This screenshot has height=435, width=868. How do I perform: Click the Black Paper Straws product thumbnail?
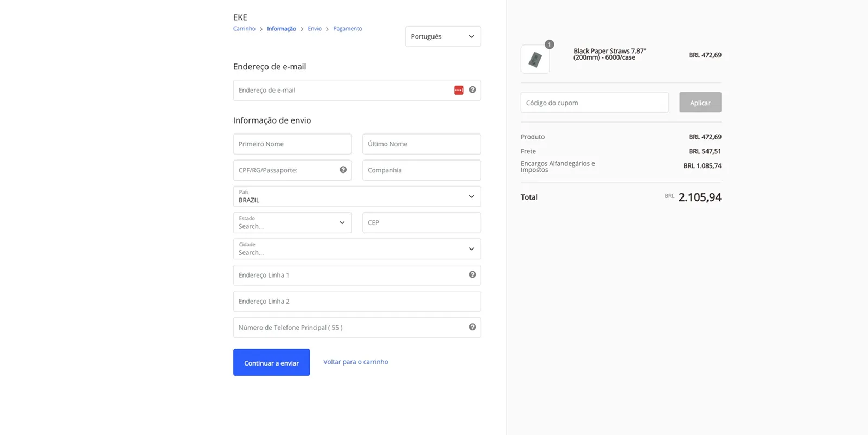point(535,59)
